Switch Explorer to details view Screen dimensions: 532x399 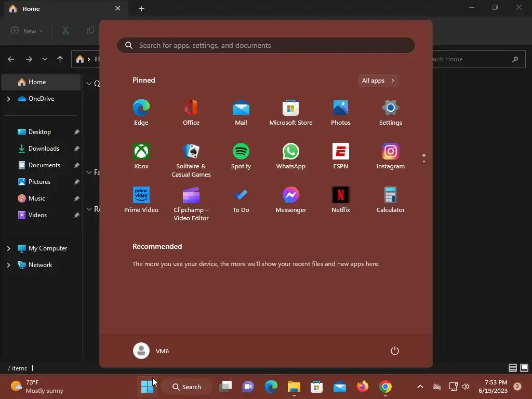click(513, 368)
